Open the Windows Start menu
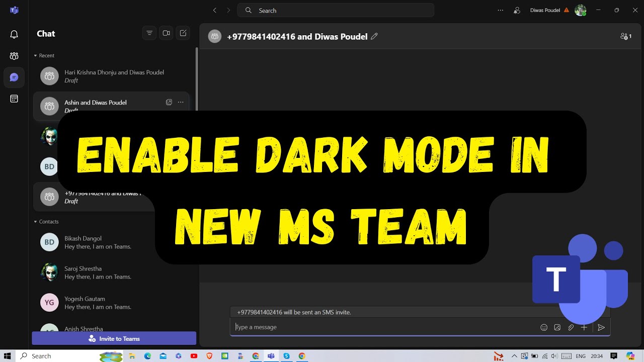Image resolution: width=644 pixels, height=362 pixels. (x=8, y=356)
